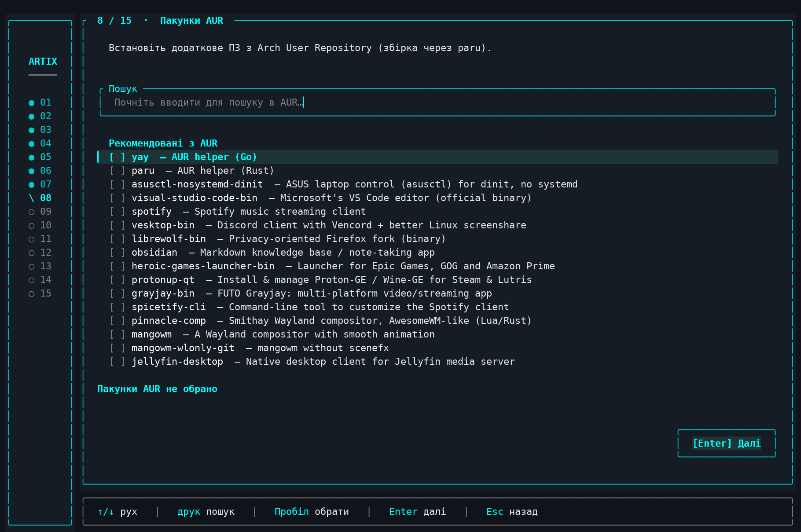Select step 07 in the progress list
This screenshot has width=801, height=532.
coord(40,184)
